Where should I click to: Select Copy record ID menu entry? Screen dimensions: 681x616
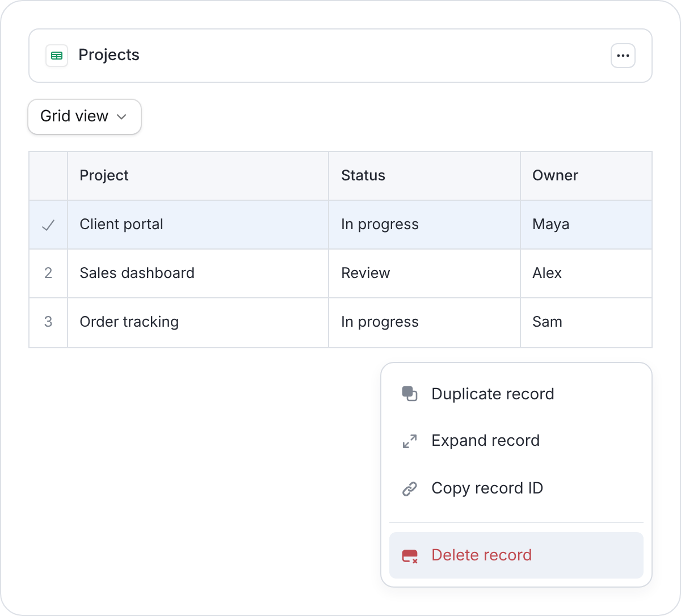(x=516, y=488)
